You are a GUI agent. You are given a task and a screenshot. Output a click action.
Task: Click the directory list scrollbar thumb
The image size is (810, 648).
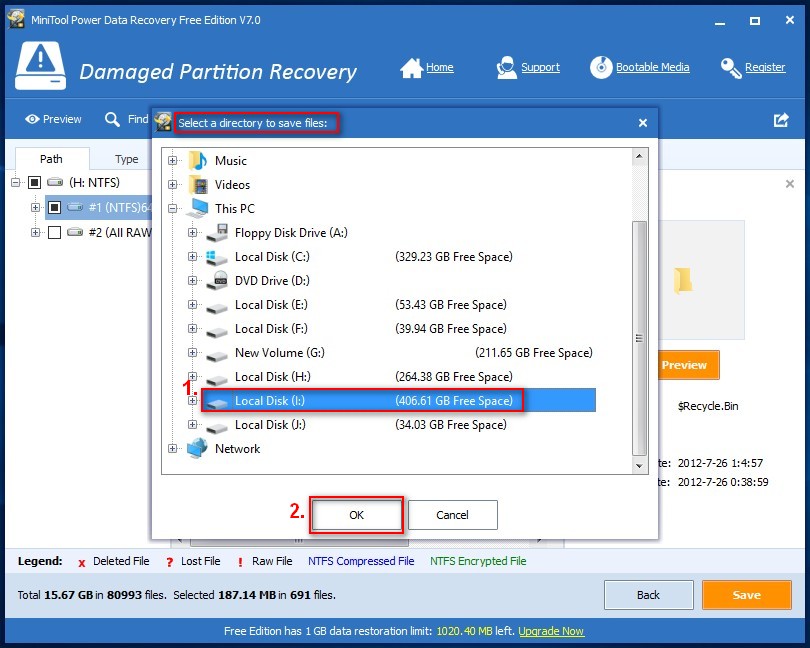pos(639,339)
